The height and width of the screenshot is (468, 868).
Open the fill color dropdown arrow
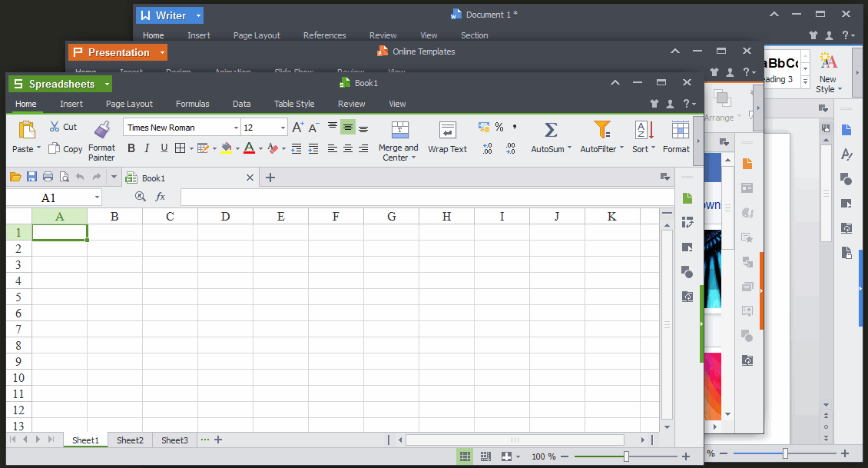(x=237, y=148)
